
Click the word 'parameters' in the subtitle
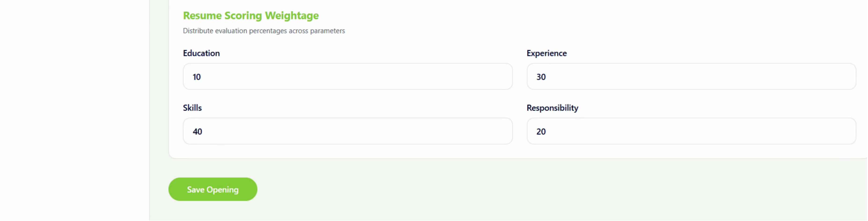tap(327, 31)
